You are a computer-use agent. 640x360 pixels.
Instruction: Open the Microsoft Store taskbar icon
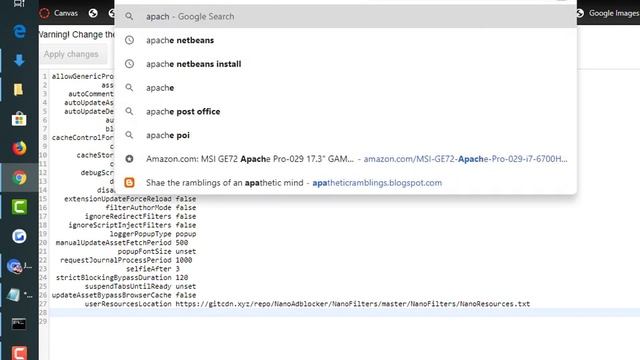click(x=19, y=119)
